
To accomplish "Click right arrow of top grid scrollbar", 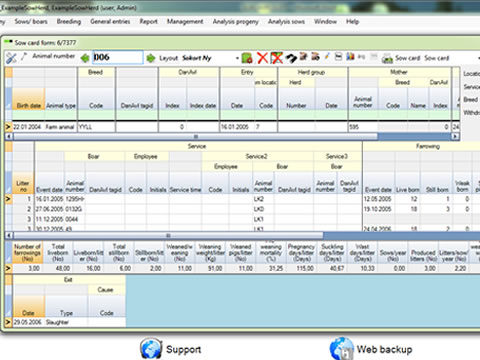I will click(455, 136).
